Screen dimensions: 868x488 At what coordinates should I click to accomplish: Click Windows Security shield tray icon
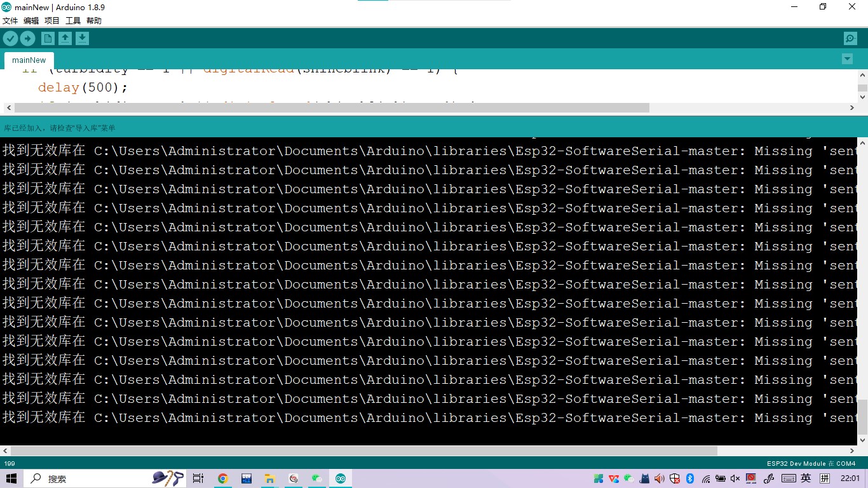point(674,478)
